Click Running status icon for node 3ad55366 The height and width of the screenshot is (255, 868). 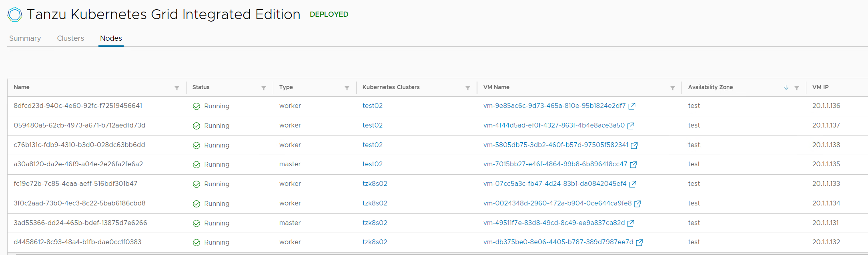point(196,223)
